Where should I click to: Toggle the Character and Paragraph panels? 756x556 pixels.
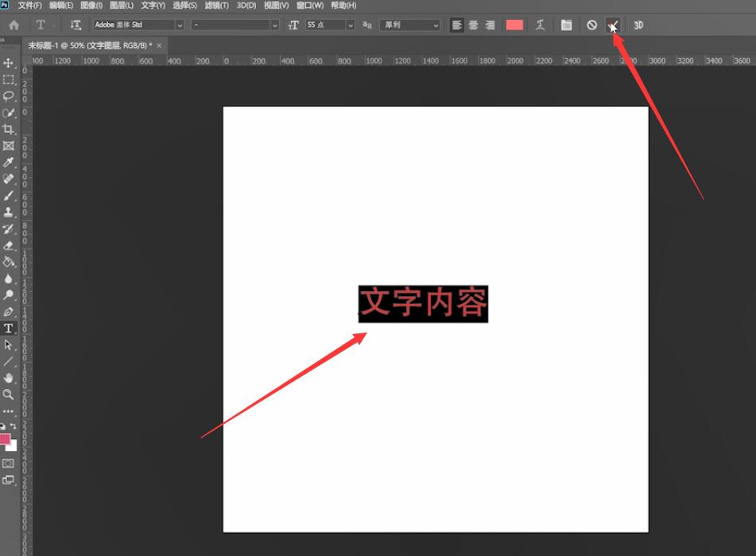[x=567, y=25]
